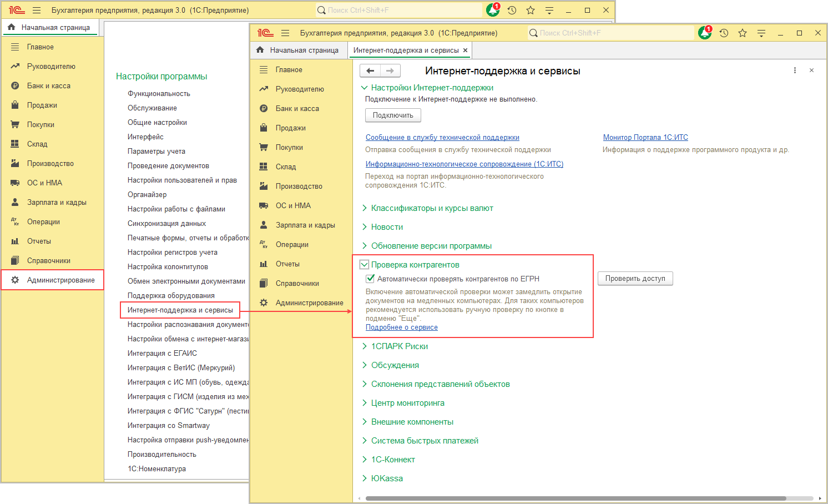Image resolution: width=828 pixels, height=504 pixels.
Task: Open Зарплата и кадры in front window
Action: click(x=305, y=225)
